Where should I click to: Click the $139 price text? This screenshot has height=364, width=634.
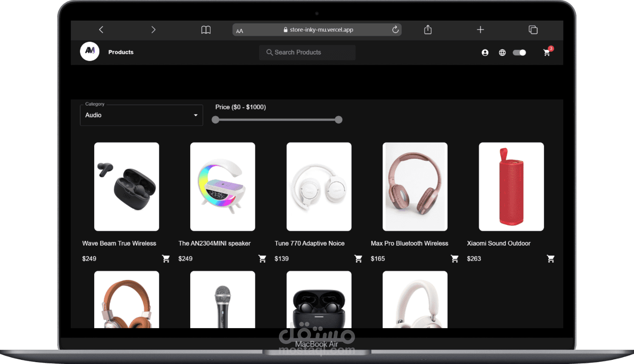click(x=282, y=259)
